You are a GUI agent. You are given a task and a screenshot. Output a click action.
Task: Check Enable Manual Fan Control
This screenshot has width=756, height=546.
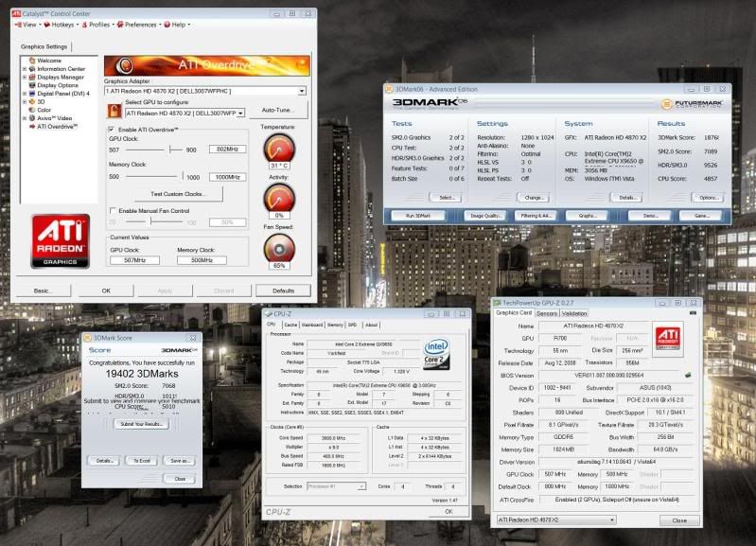tap(113, 210)
